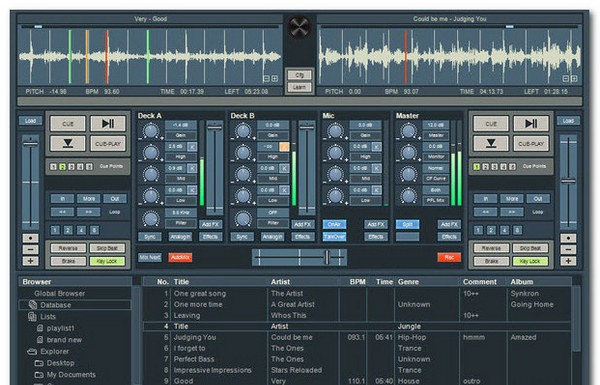Select track Judging You in playlist
600x385 pixels.
coord(195,337)
